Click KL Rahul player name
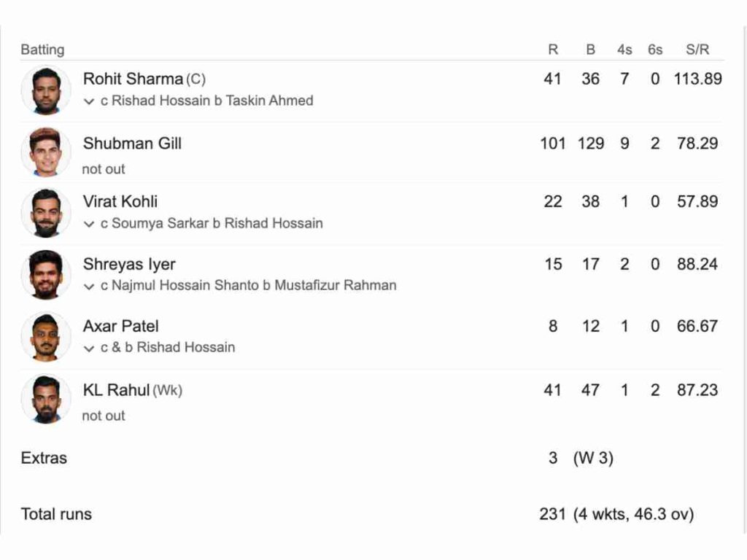This screenshot has height=560, width=747. pyautogui.click(x=116, y=390)
